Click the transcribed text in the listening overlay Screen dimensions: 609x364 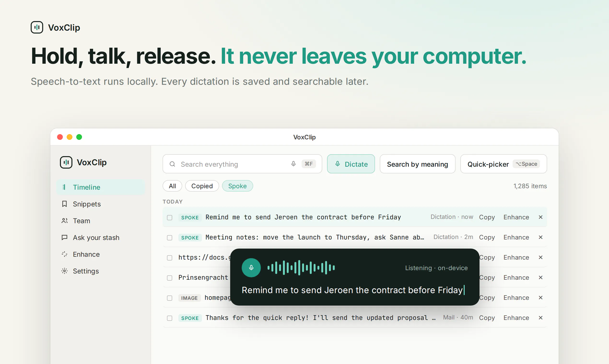click(352, 290)
